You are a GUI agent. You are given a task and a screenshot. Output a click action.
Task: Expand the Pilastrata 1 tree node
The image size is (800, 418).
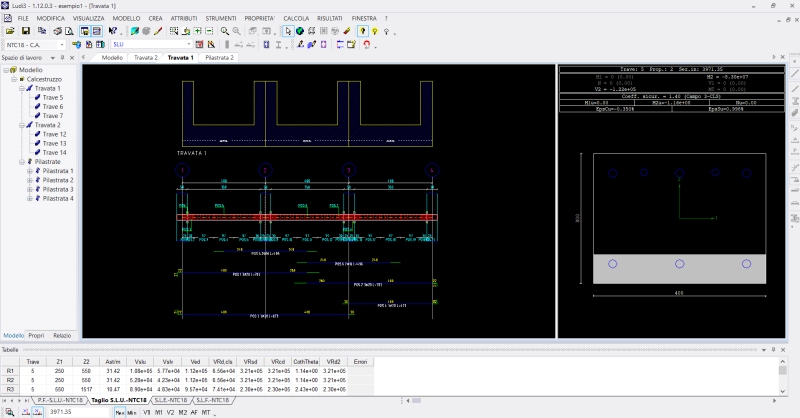point(29,171)
